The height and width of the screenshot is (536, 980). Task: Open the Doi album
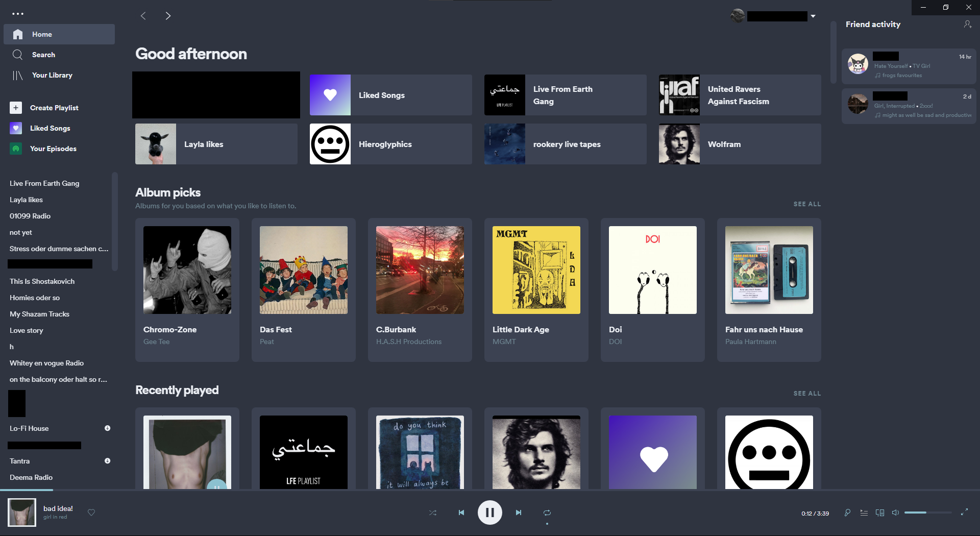tap(653, 290)
